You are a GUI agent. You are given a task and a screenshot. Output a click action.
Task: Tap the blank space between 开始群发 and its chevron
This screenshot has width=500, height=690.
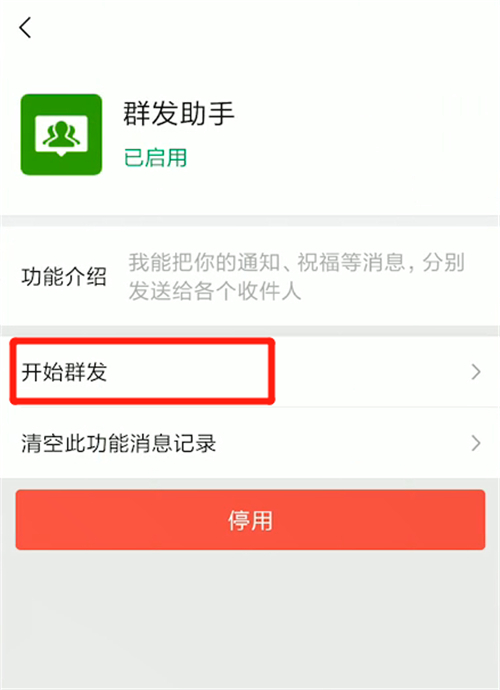(372, 372)
